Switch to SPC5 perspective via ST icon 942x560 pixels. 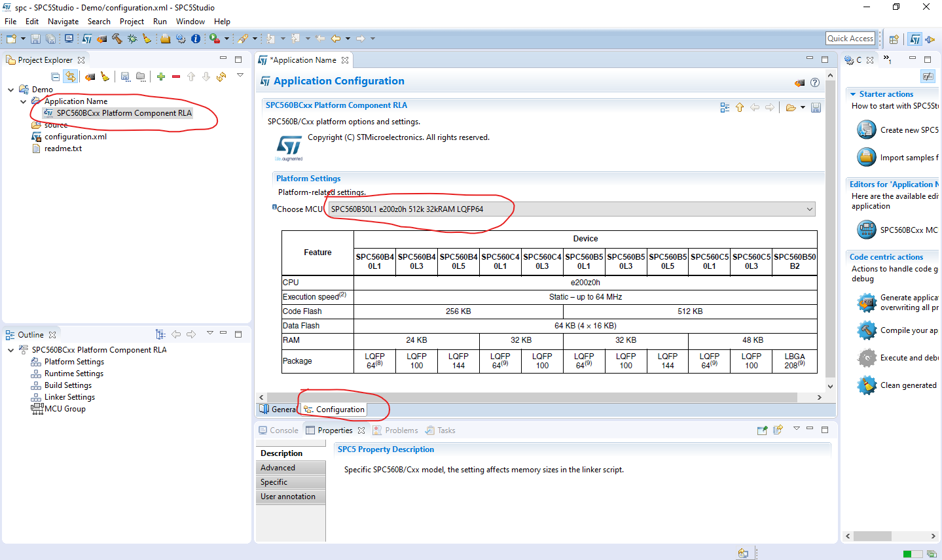(x=915, y=39)
